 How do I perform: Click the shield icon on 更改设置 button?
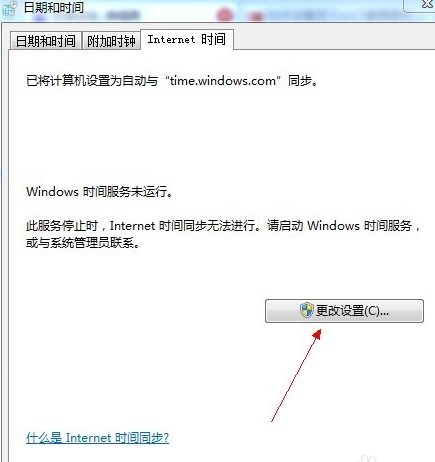[306, 310]
